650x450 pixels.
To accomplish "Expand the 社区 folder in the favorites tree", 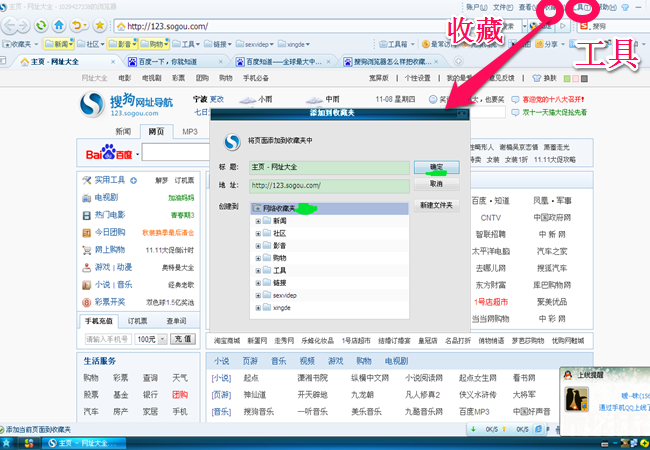I will coord(258,234).
